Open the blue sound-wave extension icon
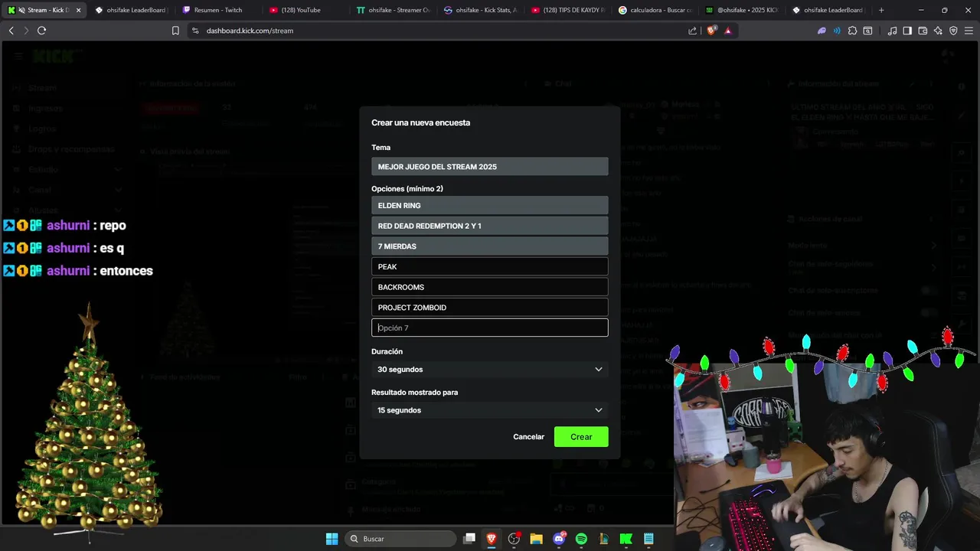 click(x=837, y=31)
